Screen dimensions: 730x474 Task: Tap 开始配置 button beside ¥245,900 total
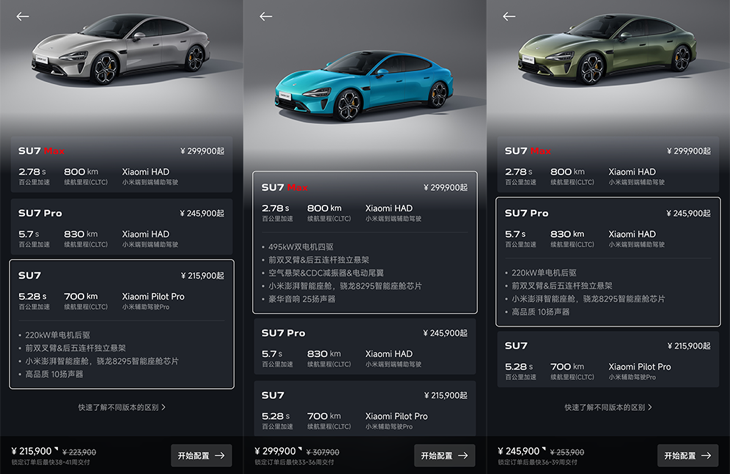[x=688, y=455]
